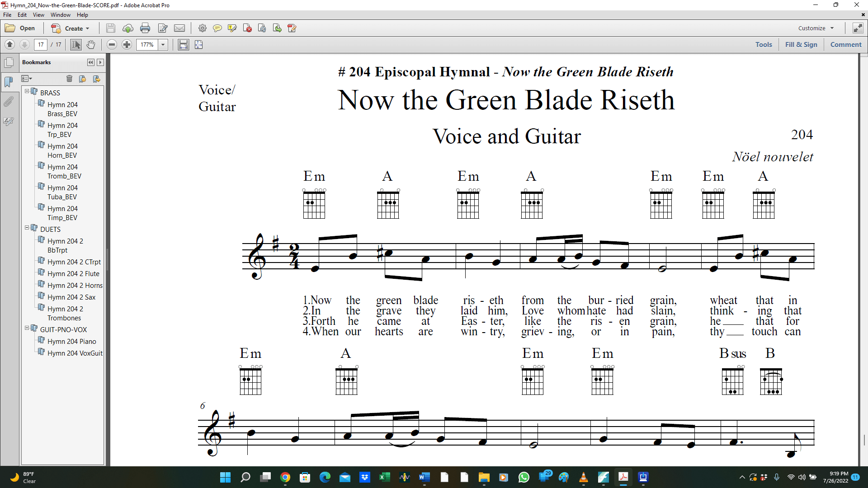The height and width of the screenshot is (488, 868).
Task: Click Go to previous page arrow
Action: pos(10,44)
